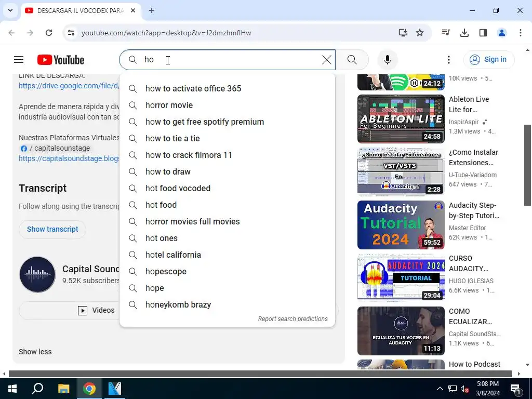The width and height of the screenshot is (532, 399).
Task: Pick suggestion "hot food vocoded"
Action: point(228,188)
